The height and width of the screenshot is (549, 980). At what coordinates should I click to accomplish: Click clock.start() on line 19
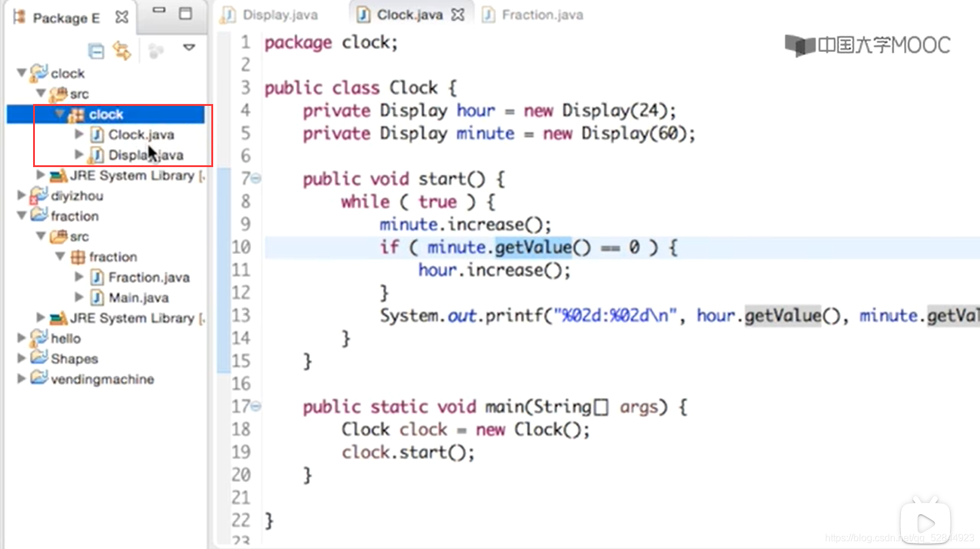click(x=408, y=452)
